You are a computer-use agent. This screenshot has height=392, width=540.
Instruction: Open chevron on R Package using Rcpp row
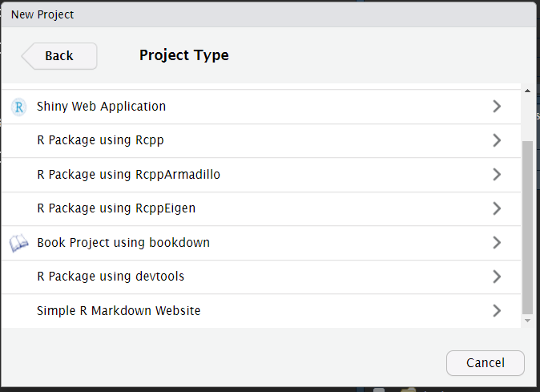point(497,140)
